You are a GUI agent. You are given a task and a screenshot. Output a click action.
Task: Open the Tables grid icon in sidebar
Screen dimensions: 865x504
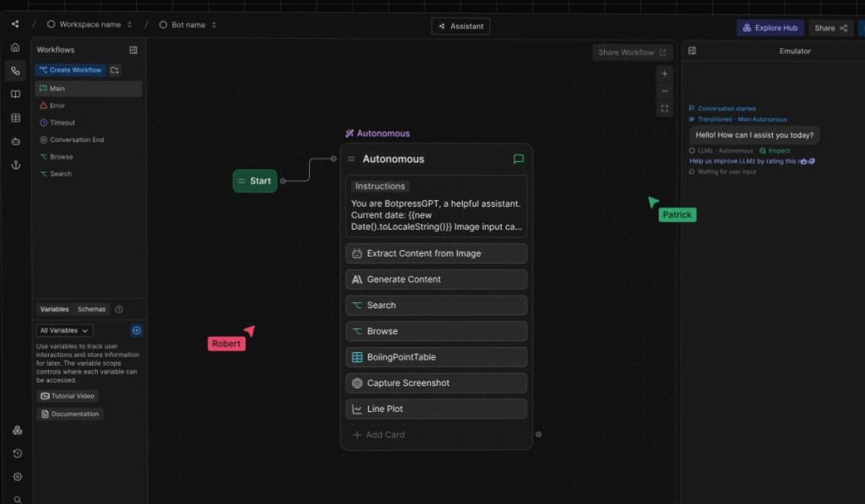pos(15,118)
